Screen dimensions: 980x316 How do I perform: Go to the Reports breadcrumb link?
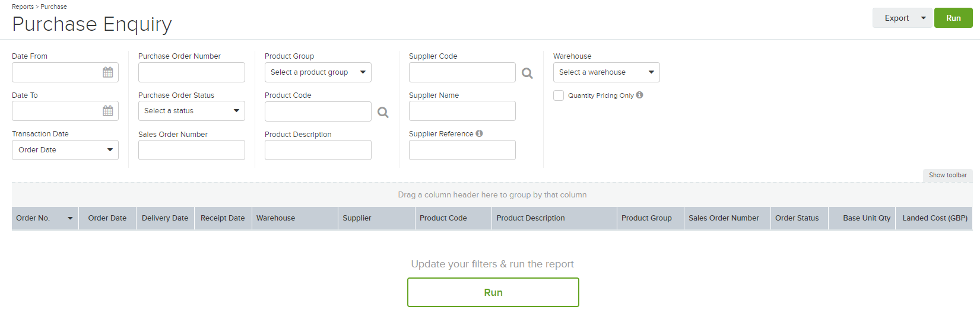pyautogui.click(x=23, y=7)
